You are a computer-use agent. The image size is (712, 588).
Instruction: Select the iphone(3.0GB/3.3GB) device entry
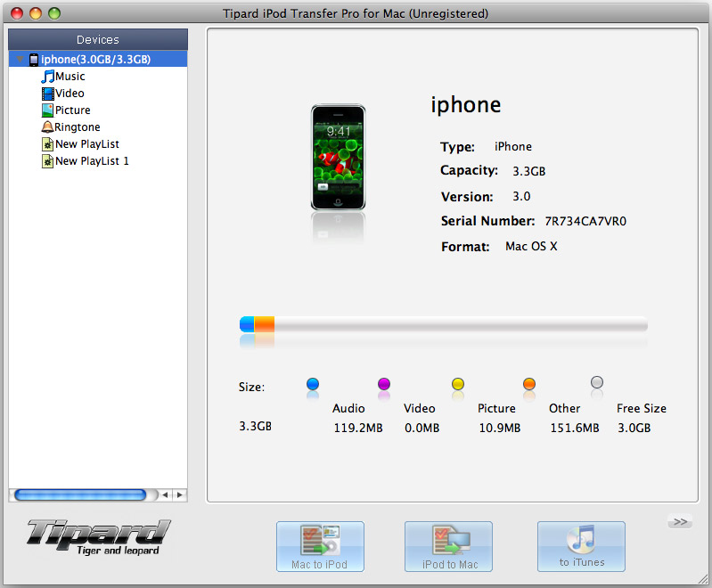point(95,60)
